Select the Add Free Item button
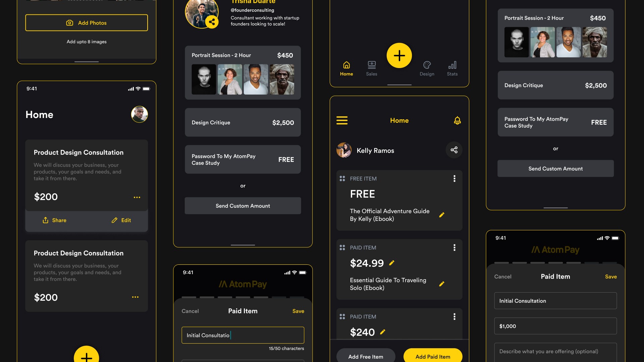This screenshot has height=362, width=644. point(365,357)
